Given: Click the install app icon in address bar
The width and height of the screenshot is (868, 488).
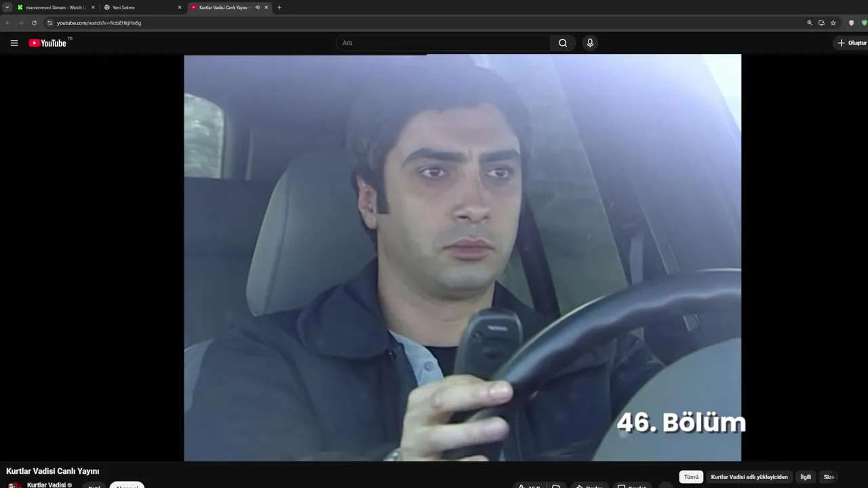Looking at the screenshot, I should [821, 23].
